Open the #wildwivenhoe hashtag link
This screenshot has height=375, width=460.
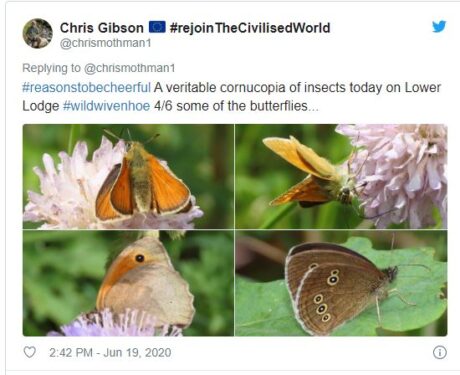coord(106,106)
